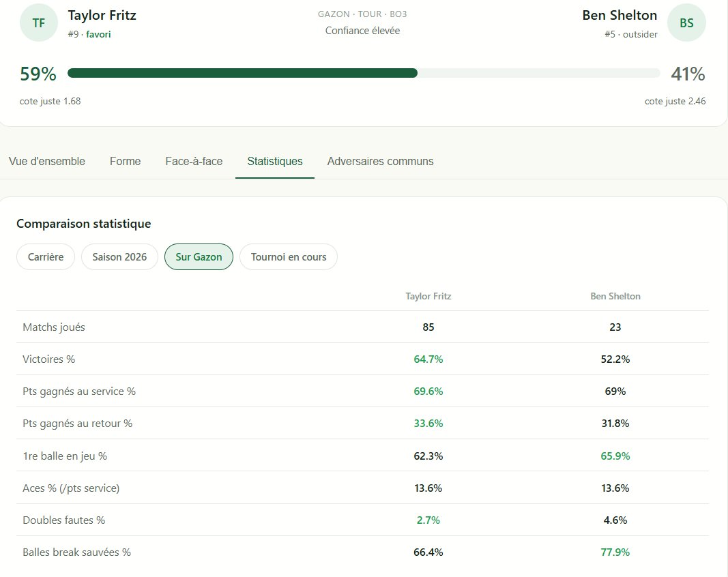Click the 'GAZON · TOUR · BO3' label
The image size is (728, 577).
(362, 14)
